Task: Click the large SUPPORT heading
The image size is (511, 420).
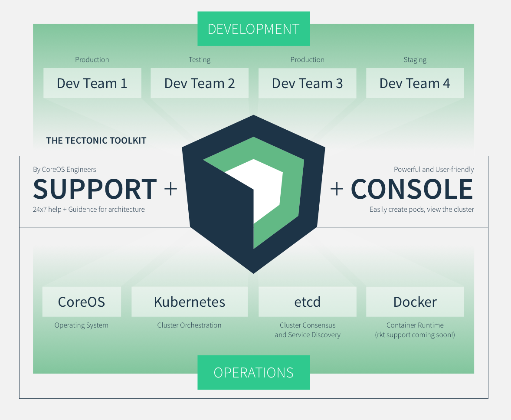Action: point(95,189)
